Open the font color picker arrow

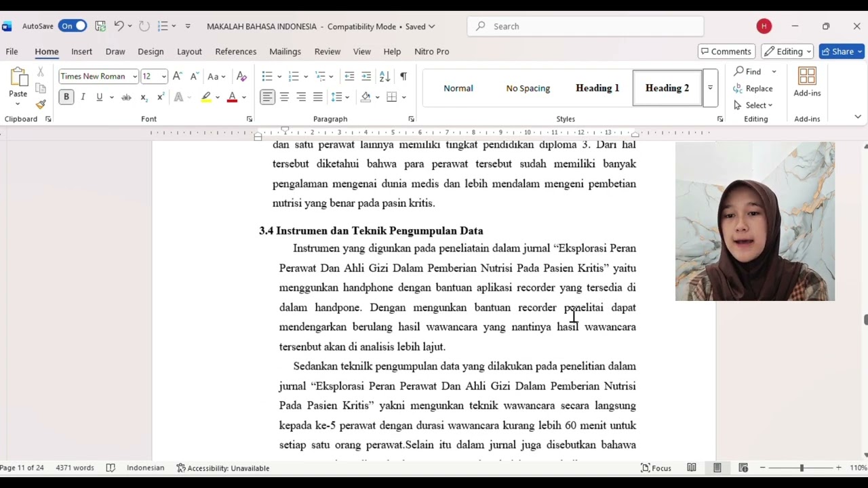(244, 97)
